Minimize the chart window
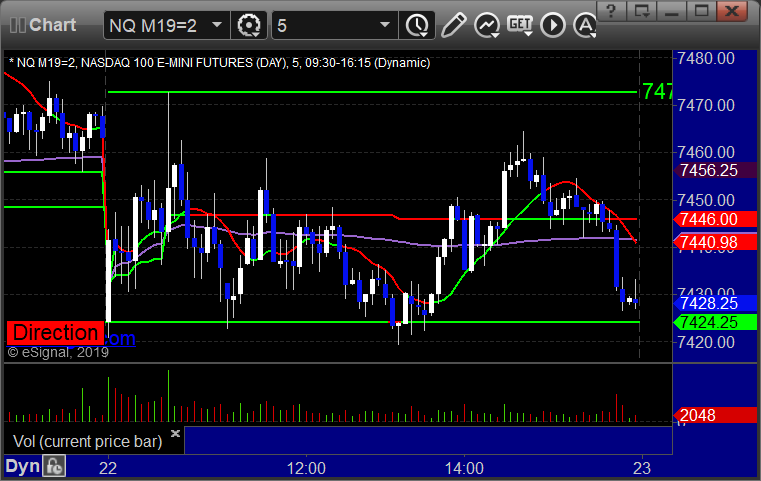This screenshot has height=481, width=761. (671, 11)
